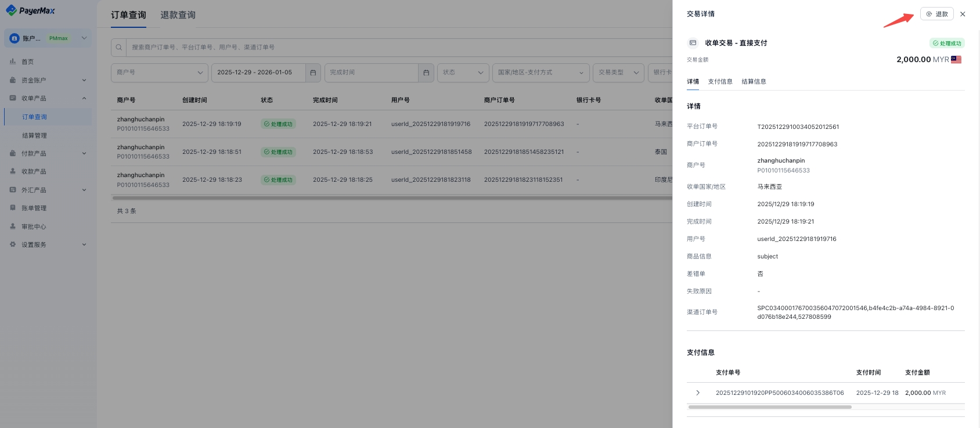The image size is (980, 428).
Task: Open calendar icon of creation date range
Action: click(313, 73)
